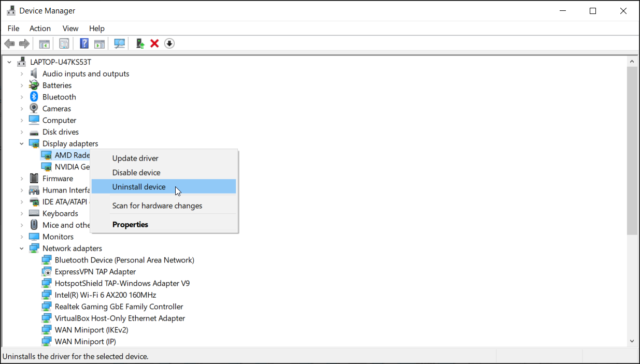Select Properties in the context menu
Screen dimensions: 640x364
point(130,224)
